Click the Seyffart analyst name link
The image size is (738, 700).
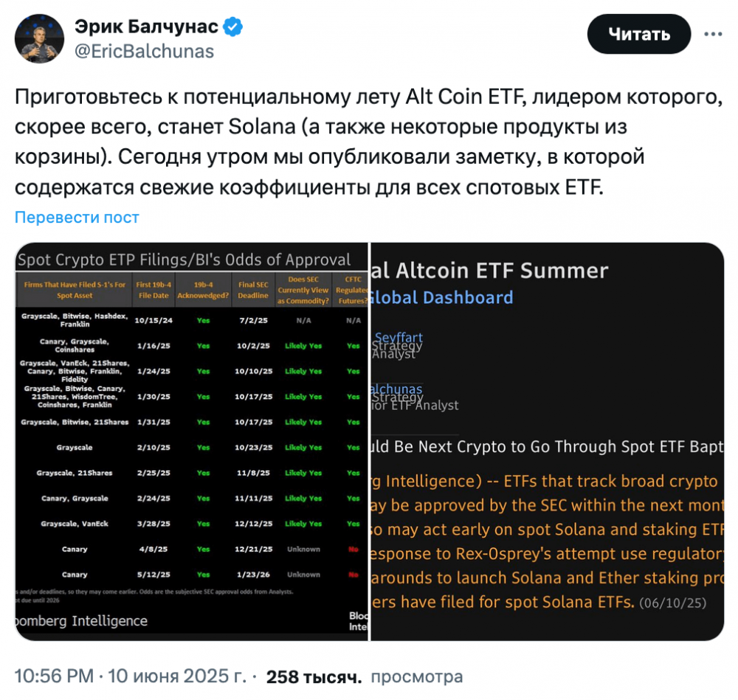tap(399, 338)
